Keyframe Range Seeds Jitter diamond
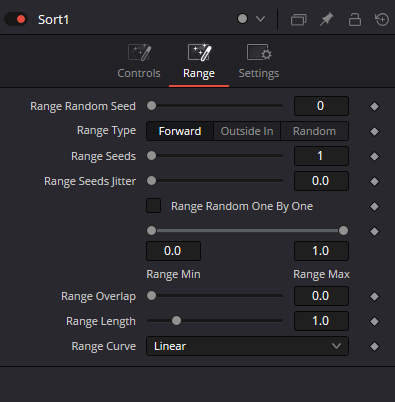 374,181
